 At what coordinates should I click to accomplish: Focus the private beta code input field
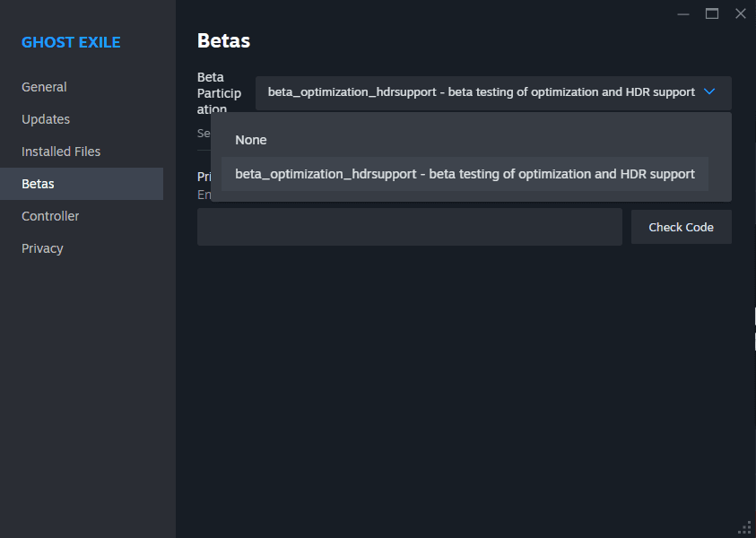(x=409, y=227)
